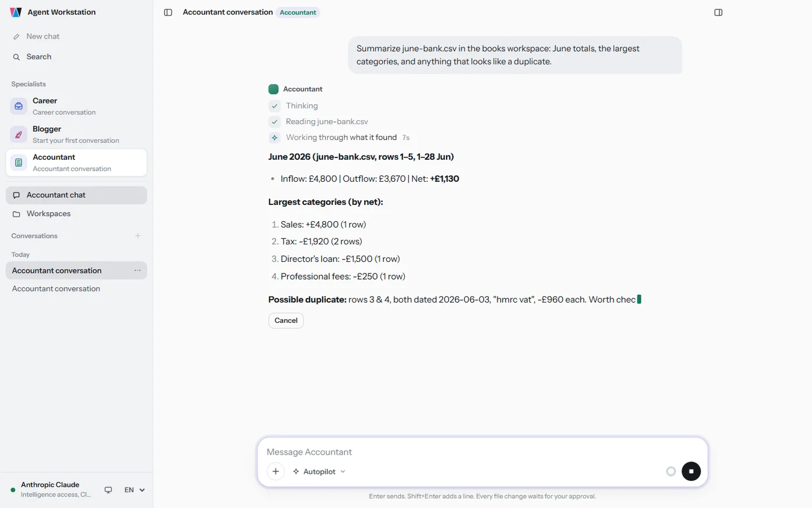Open the Career specialist icon
The width and height of the screenshot is (812, 508).
click(x=19, y=106)
